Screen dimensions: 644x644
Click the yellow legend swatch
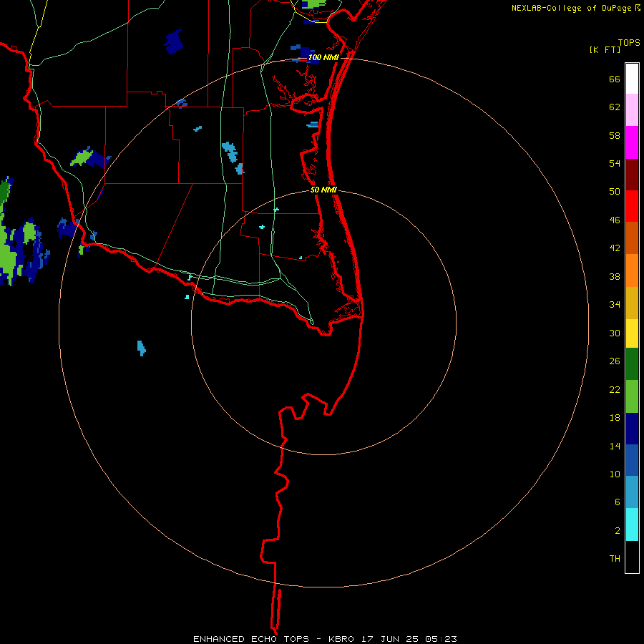click(x=632, y=333)
